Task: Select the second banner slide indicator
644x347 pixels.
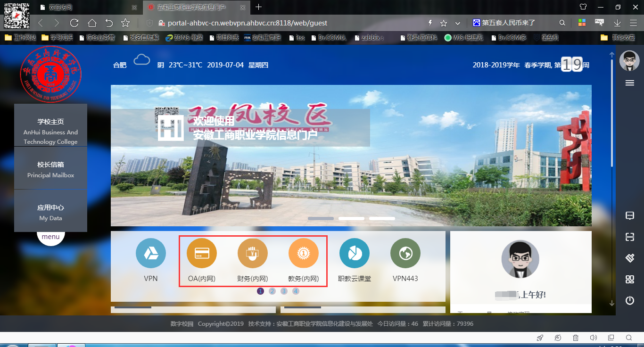Action: (351, 218)
